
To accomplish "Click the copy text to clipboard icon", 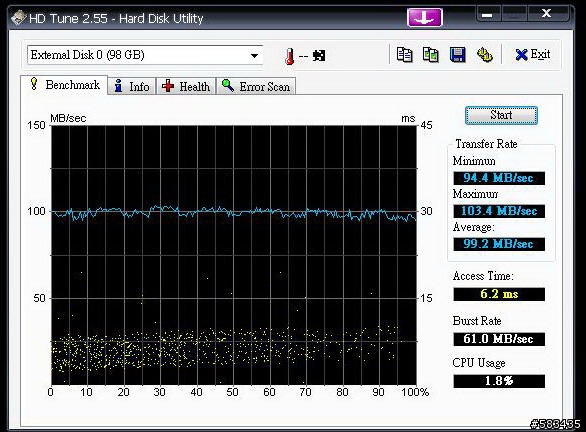I will click(x=404, y=55).
